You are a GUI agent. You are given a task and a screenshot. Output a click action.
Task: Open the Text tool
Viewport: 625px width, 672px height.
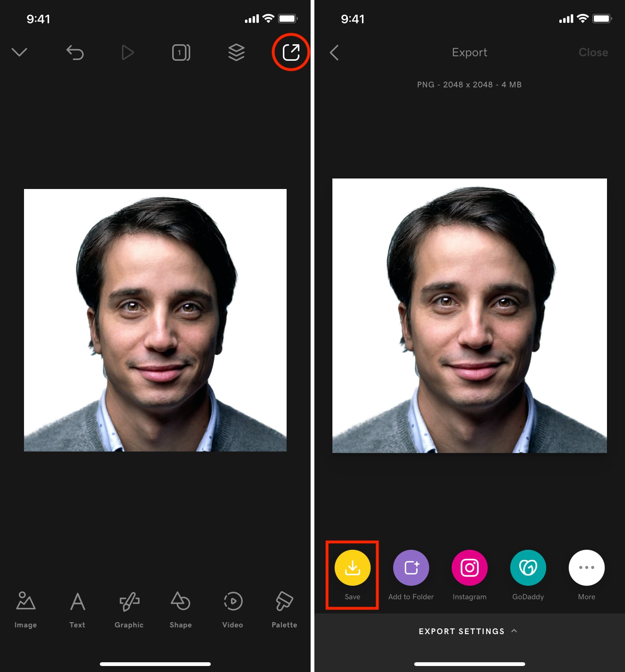(x=77, y=610)
